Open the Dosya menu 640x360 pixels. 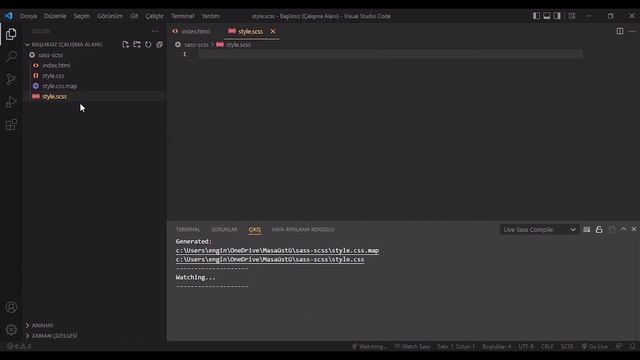[x=28, y=16]
